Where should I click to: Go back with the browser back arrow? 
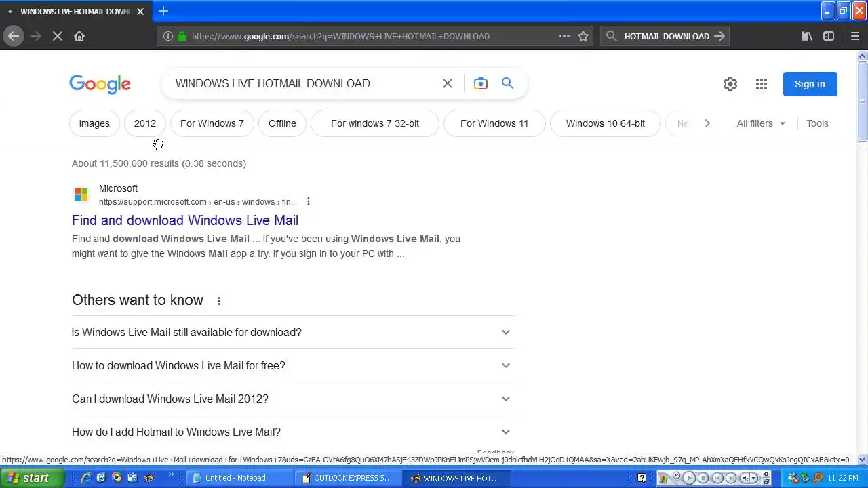click(14, 36)
